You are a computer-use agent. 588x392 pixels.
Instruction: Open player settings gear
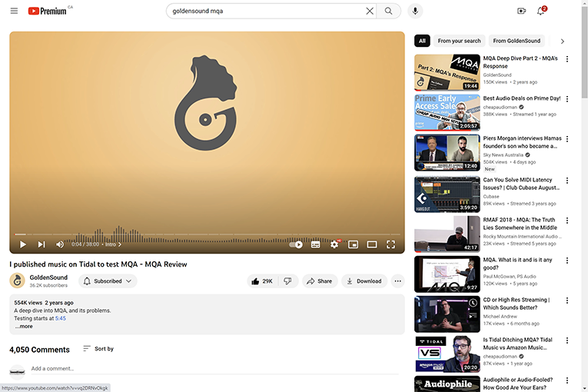(x=334, y=244)
